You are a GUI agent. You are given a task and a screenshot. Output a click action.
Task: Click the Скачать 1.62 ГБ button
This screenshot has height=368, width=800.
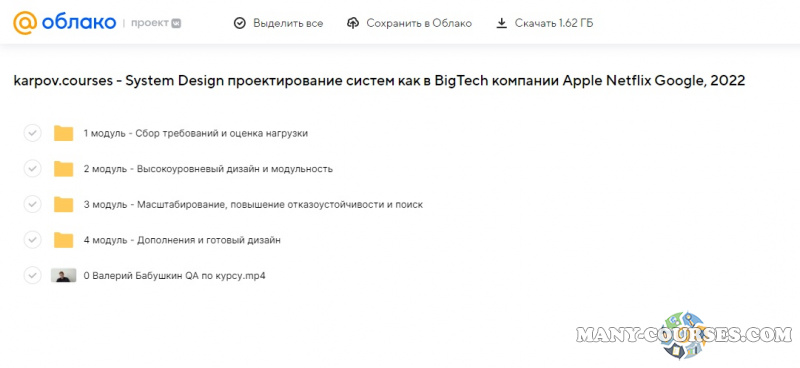pyautogui.click(x=545, y=23)
